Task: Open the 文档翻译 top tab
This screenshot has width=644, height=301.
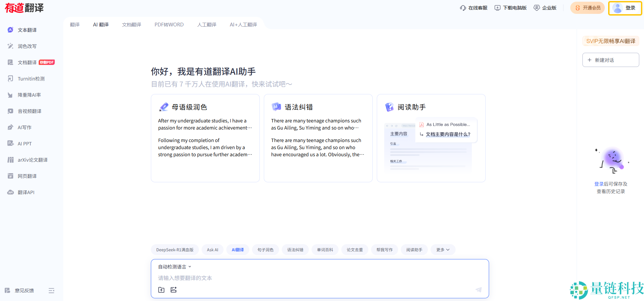Action: tap(132, 25)
